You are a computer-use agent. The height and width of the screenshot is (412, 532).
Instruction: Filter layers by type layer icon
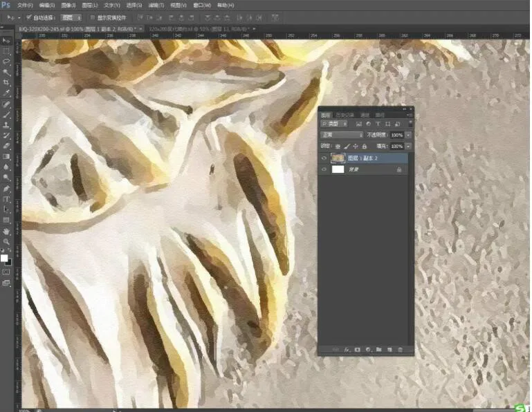coord(378,124)
